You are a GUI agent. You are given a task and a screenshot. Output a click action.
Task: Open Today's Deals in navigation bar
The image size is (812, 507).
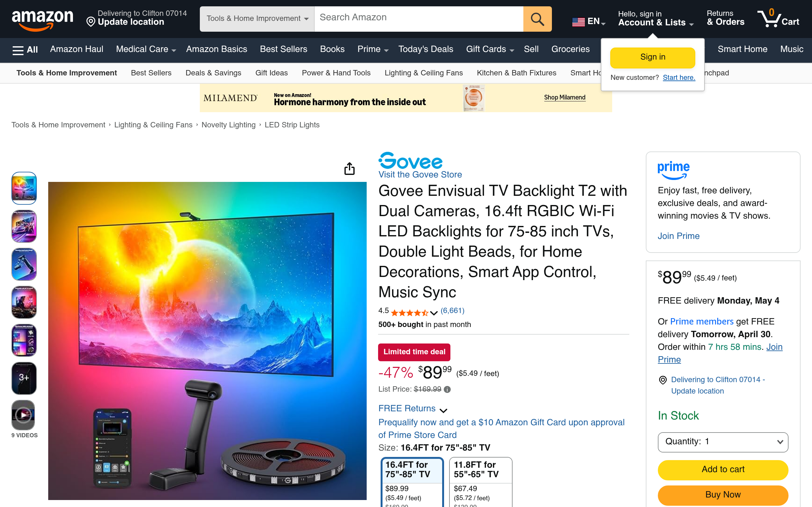coord(425,49)
